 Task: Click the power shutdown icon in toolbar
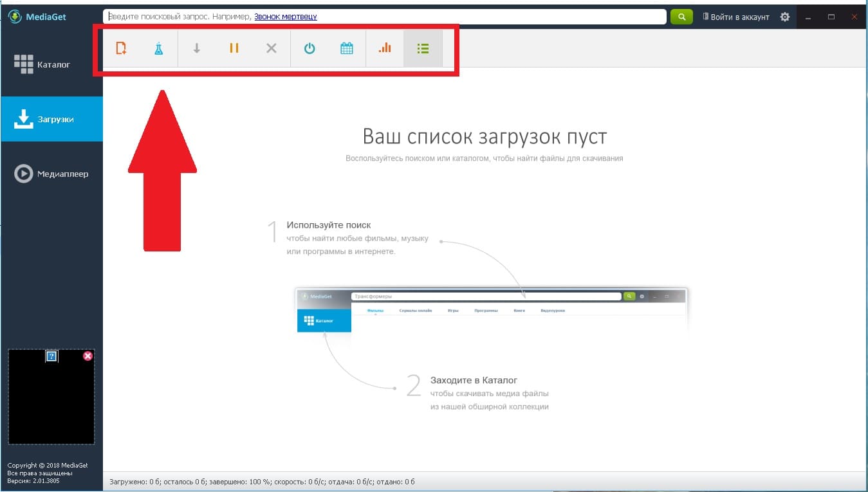click(x=309, y=48)
